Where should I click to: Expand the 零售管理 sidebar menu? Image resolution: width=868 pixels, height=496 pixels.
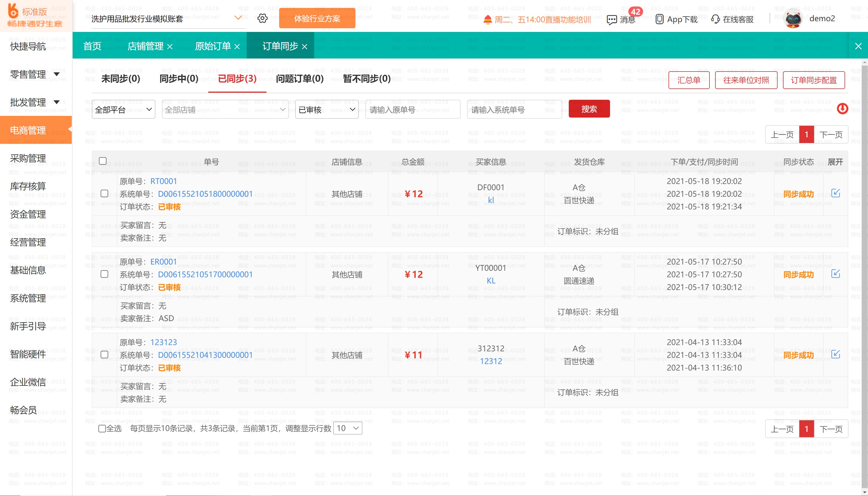click(57, 74)
